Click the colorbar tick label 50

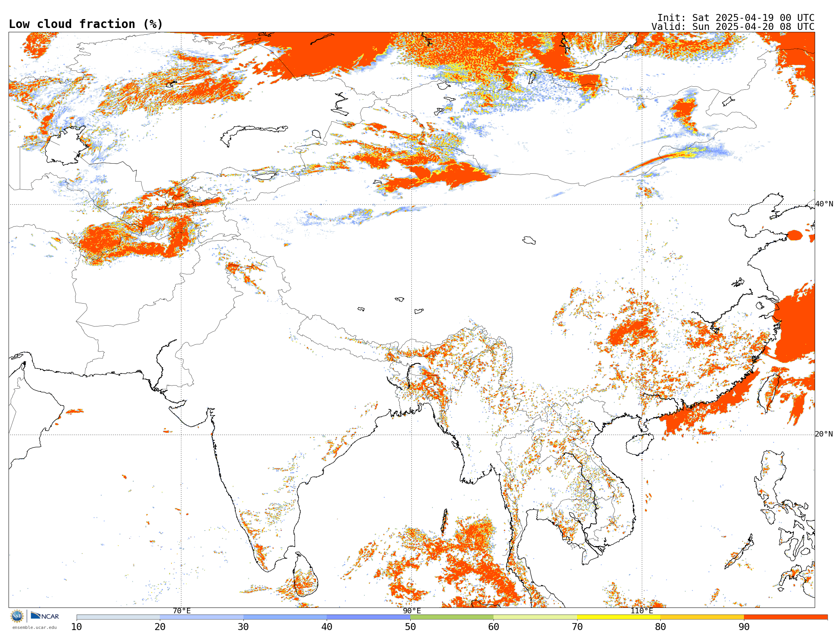point(410,627)
